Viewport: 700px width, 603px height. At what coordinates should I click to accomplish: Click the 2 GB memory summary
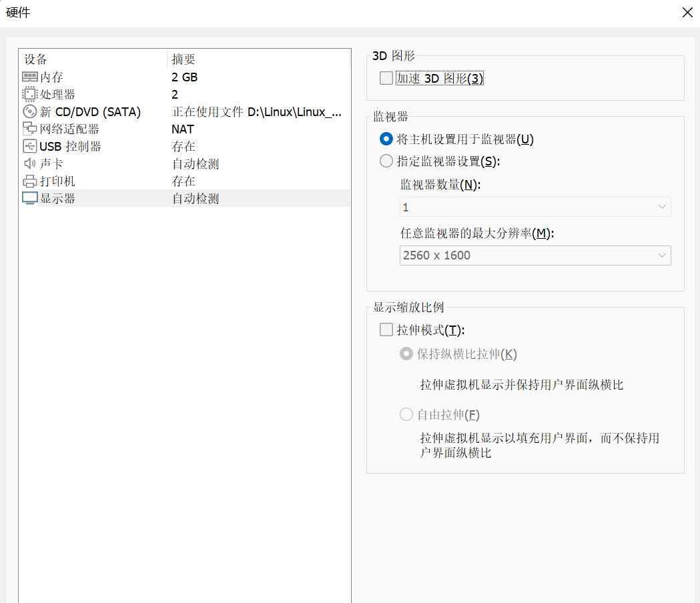(x=184, y=77)
